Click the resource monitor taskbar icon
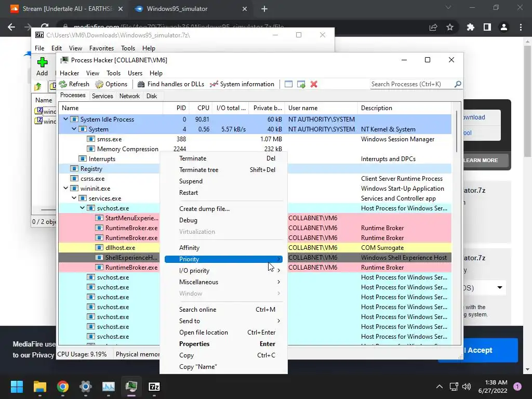 [109, 387]
